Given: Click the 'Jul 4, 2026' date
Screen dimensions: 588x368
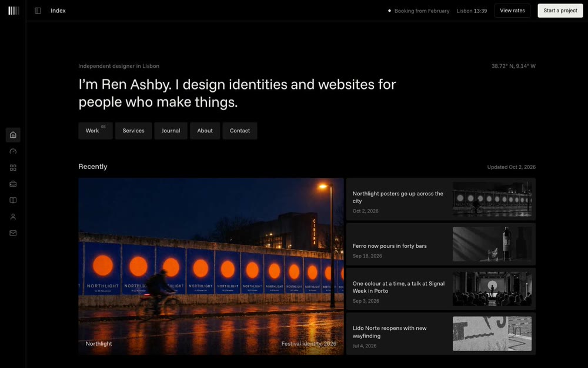Looking at the screenshot, I should [365, 346].
